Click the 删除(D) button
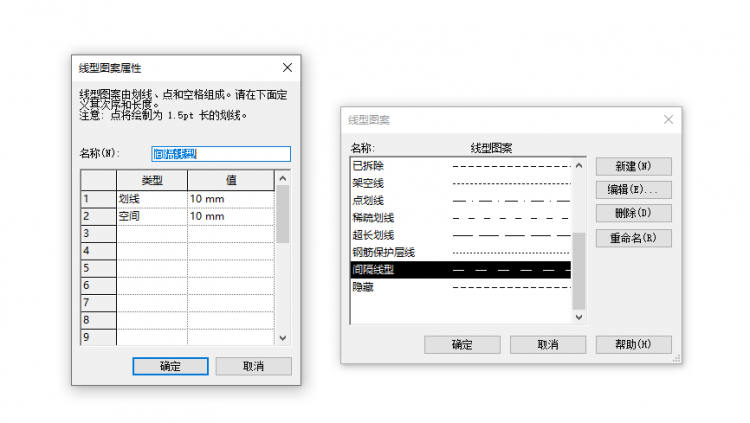 tap(633, 213)
